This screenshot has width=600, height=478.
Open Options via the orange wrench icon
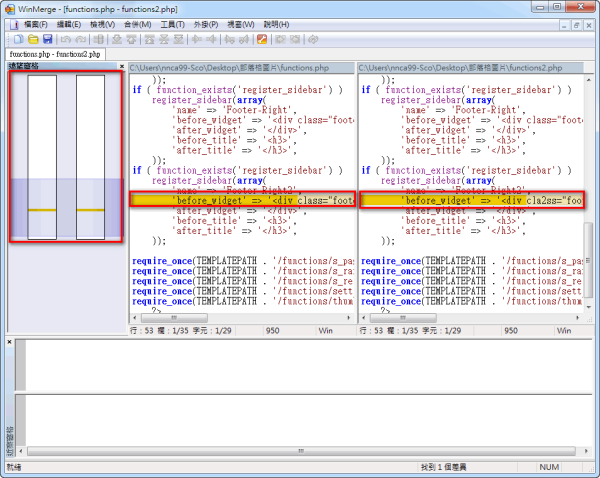pyautogui.click(x=262, y=39)
